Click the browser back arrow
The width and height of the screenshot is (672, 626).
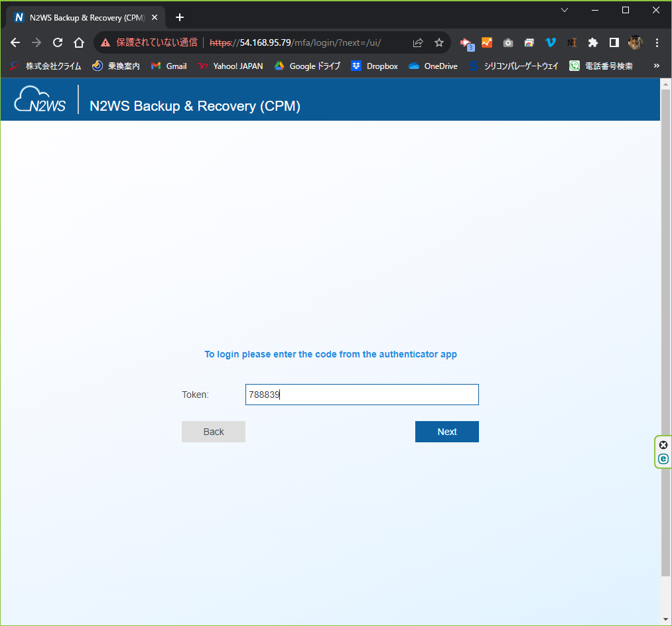coord(15,42)
